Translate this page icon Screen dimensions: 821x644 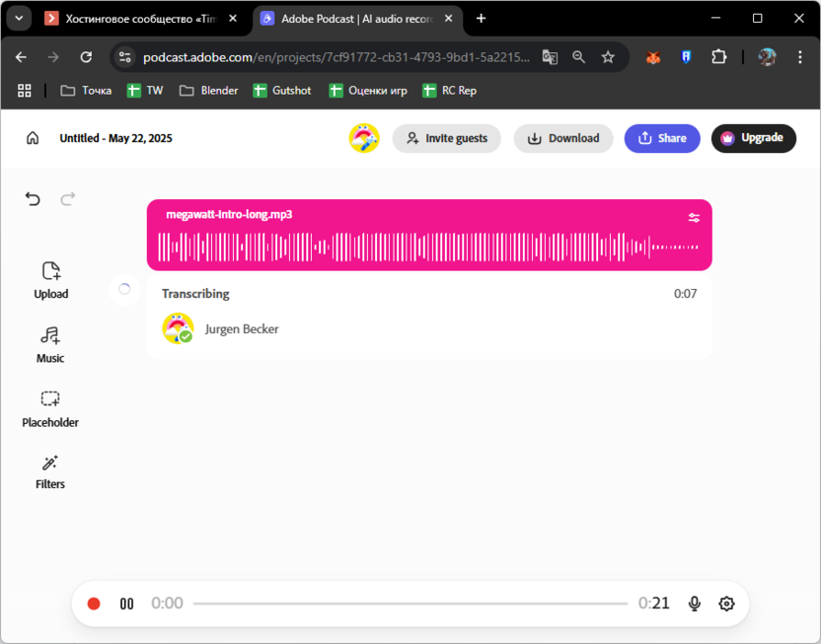pos(550,57)
